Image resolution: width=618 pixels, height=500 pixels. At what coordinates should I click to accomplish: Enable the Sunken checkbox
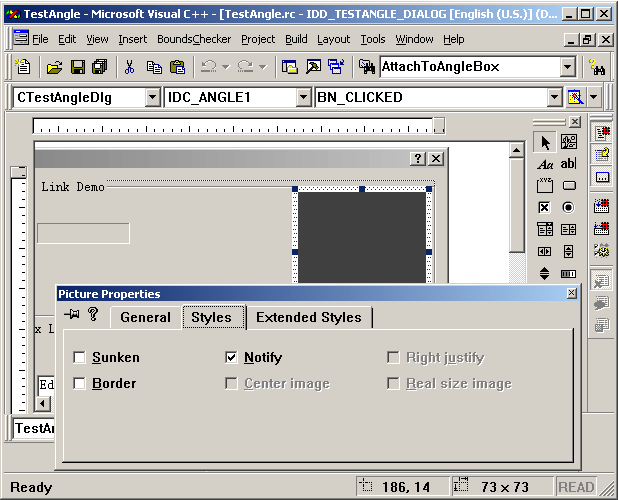(79, 357)
